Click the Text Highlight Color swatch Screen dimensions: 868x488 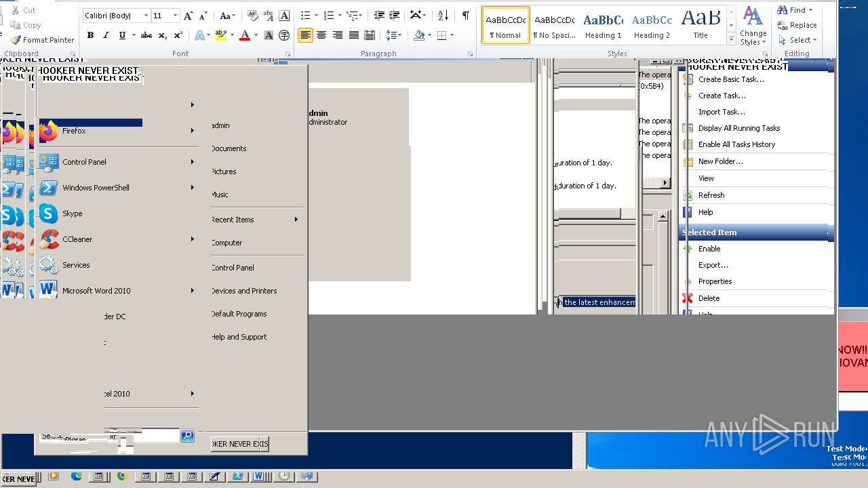tap(220, 35)
